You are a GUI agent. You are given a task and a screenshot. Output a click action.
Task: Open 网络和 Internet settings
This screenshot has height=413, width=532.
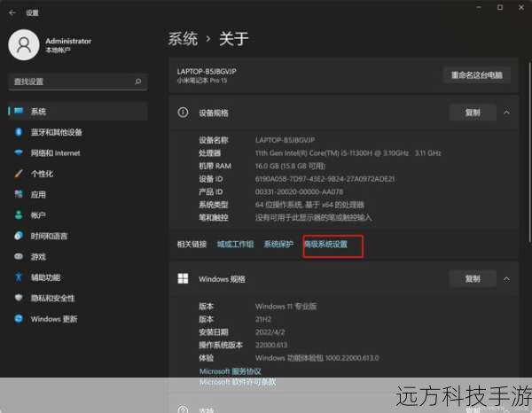pyautogui.click(x=78, y=153)
